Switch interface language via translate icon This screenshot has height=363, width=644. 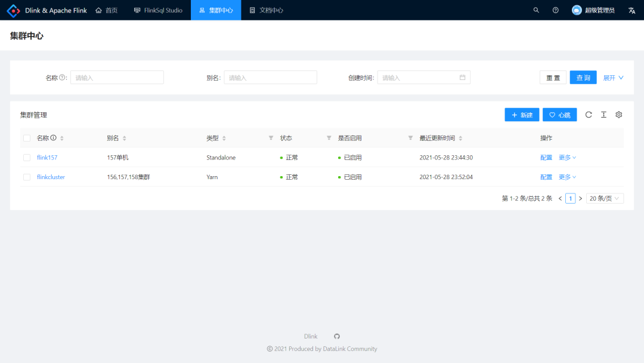coord(631,10)
